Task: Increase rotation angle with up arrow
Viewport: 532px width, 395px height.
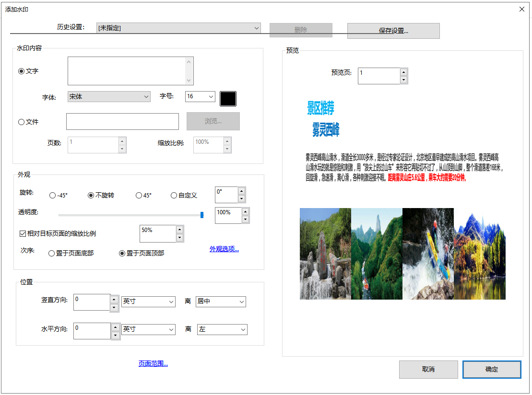Action: 242,191
